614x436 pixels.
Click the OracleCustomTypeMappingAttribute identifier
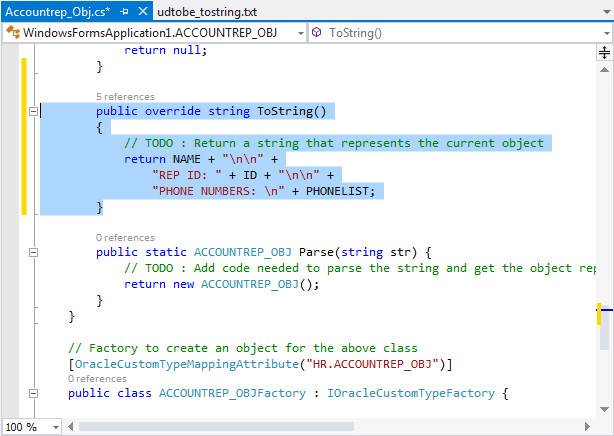[x=187, y=364]
